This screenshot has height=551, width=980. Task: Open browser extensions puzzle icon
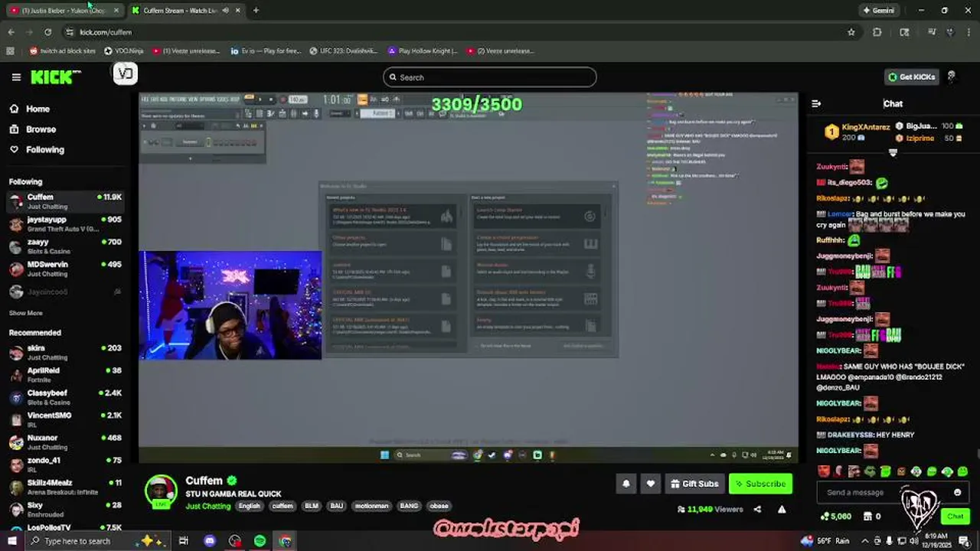click(x=877, y=32)
